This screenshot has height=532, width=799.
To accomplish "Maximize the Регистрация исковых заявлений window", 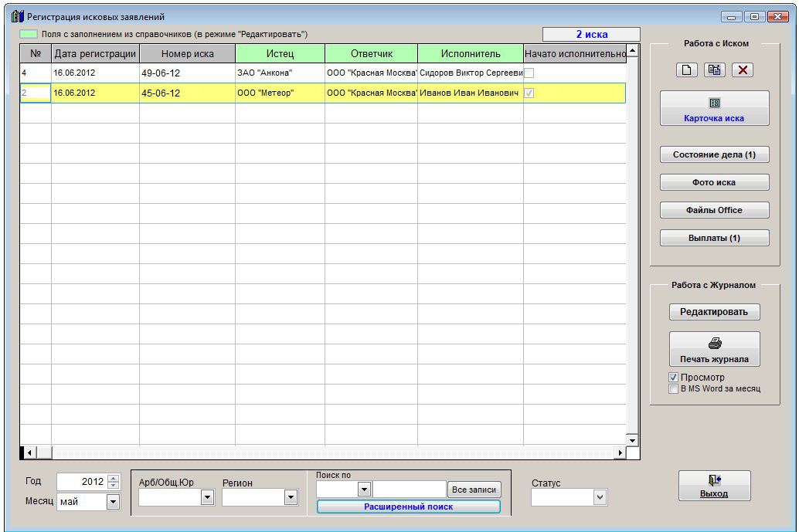I will [754, 17].
